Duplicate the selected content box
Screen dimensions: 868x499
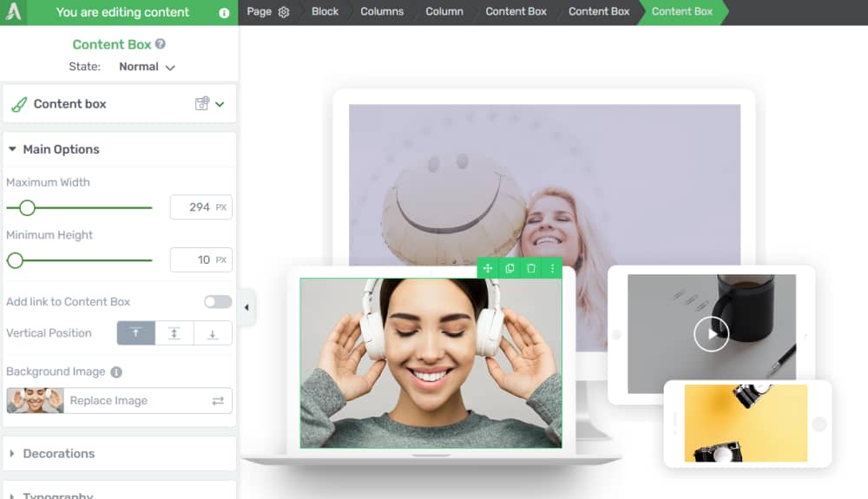[510, 268]
